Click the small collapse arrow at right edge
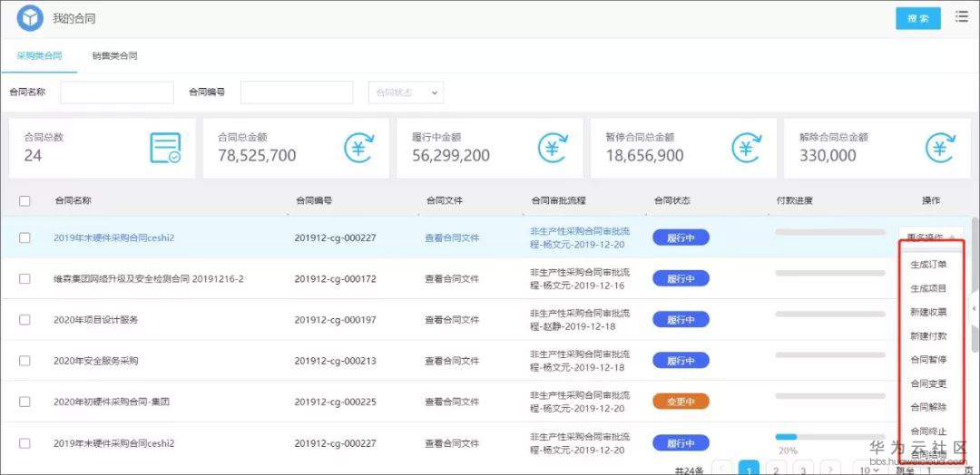 975,308
